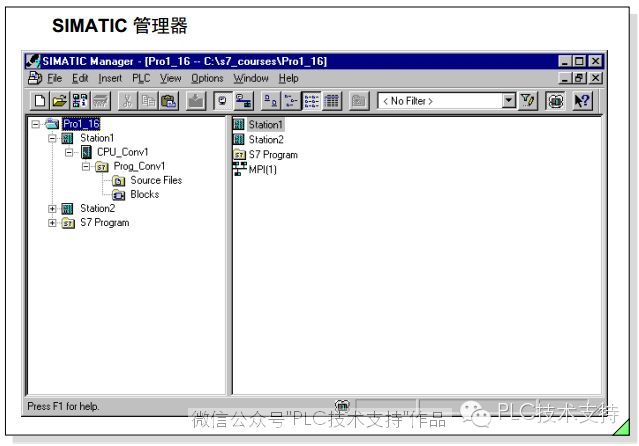Click the SIMATIC Manager title bar icon
Screen dimensions: 639x446
click(x=33, y=61)
